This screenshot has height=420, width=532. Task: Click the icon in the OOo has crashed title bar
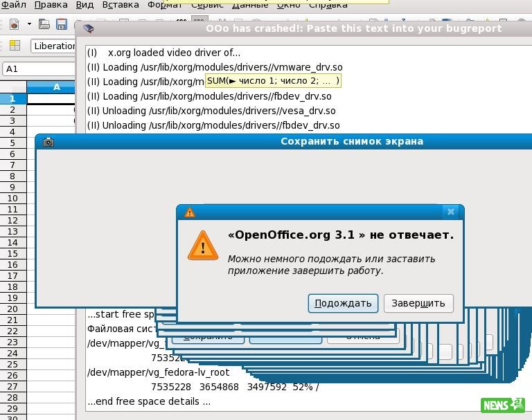88,28
